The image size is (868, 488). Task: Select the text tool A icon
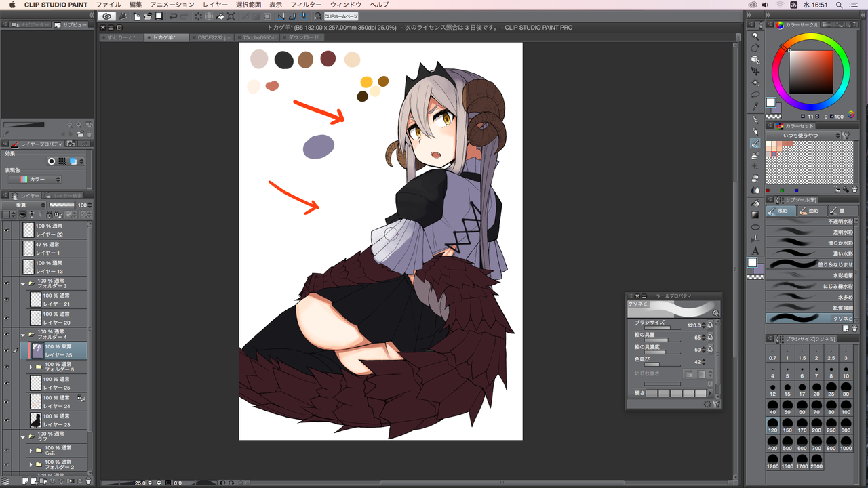click(x=755, y=251)
